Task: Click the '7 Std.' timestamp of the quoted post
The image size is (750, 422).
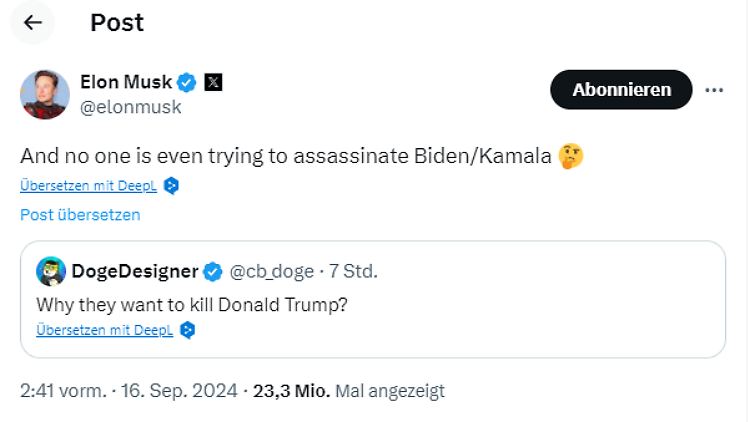Action: click(x=353, y=271)
